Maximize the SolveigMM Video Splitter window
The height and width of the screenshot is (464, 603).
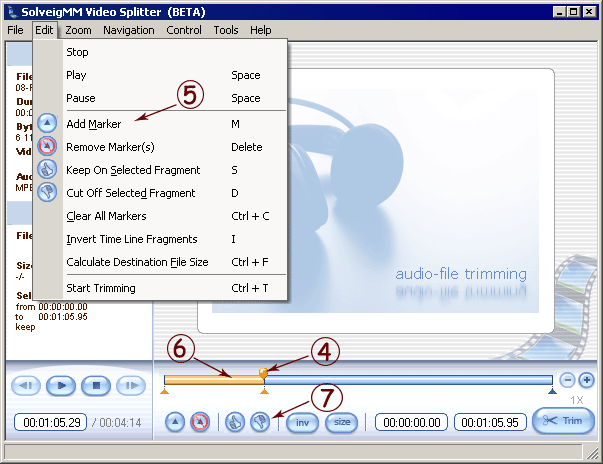[573, 12]
